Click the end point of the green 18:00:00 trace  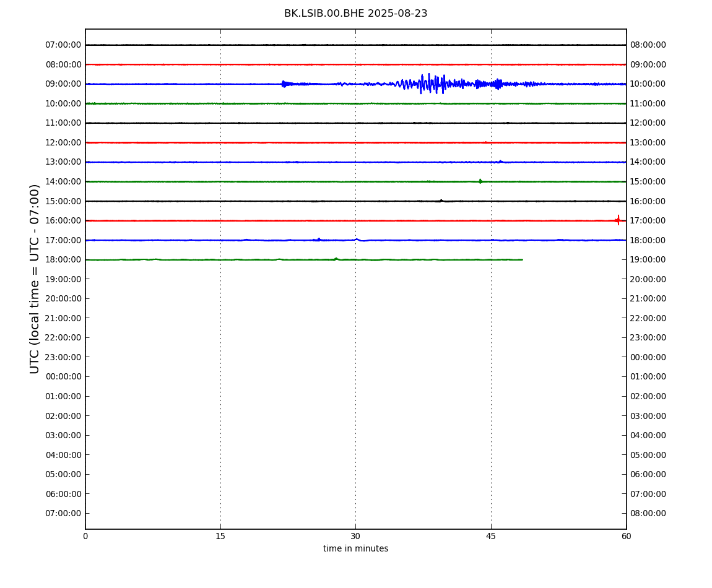522,259
